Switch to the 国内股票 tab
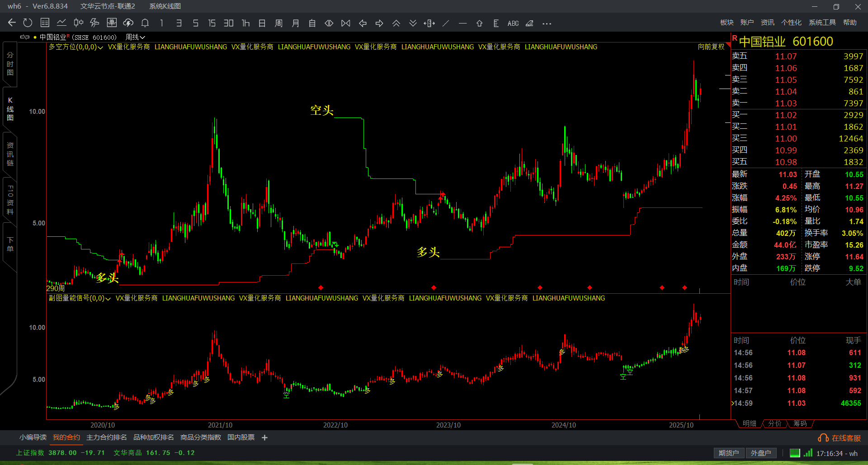868x465 pixels. coord(241,437)
